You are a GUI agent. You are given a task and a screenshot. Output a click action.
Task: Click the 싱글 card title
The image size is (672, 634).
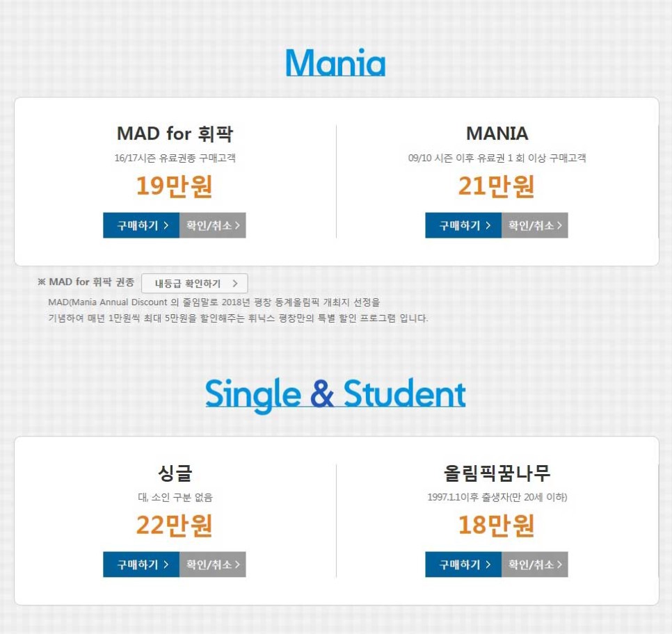pos(175,473)
